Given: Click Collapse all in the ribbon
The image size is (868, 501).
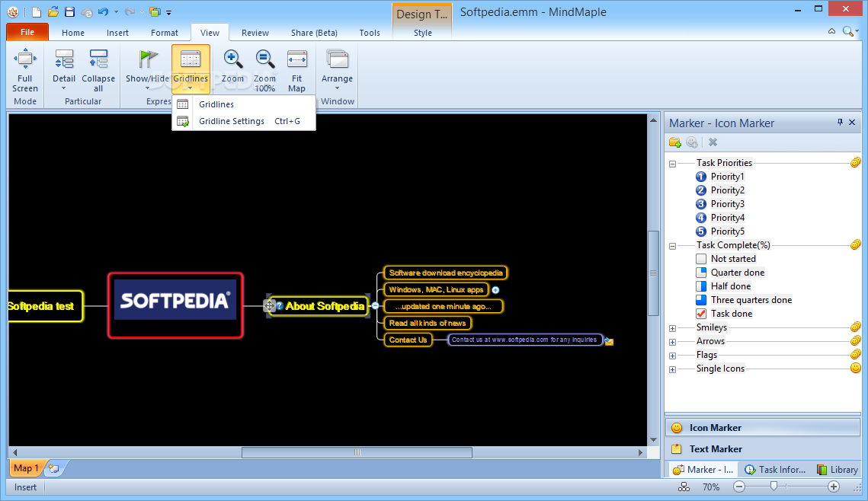Looking at the screenshot, I should (98, 71).
